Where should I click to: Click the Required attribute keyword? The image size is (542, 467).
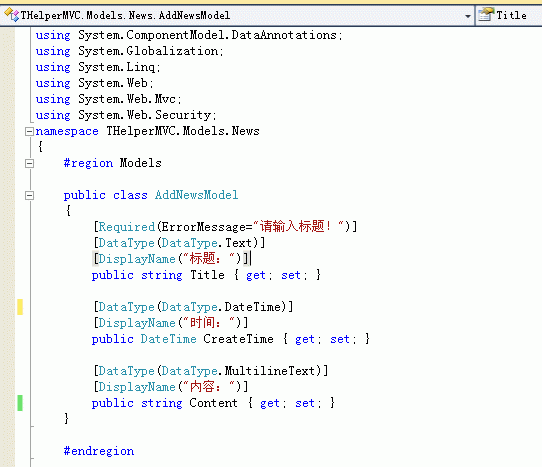127,227
